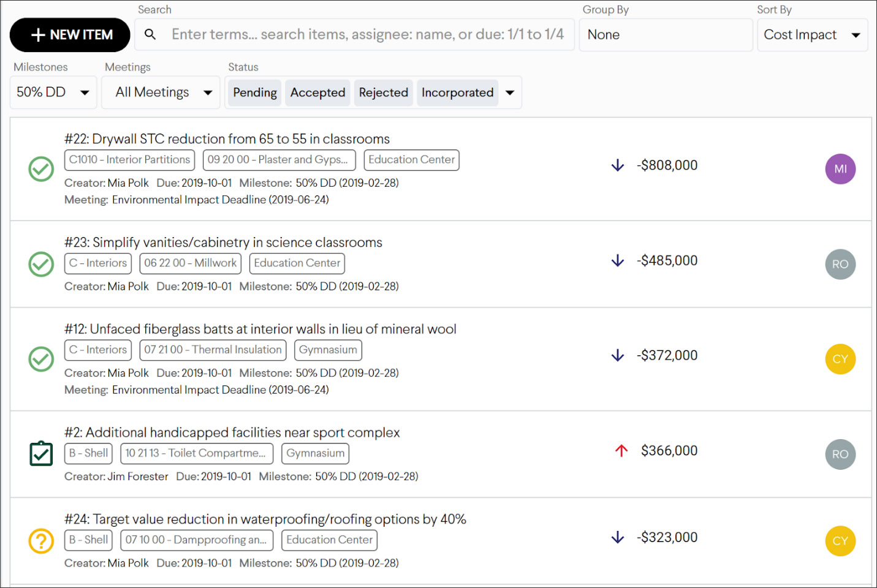
Task: Click the Education Center tag on item #24
Action: click(329, 540)
